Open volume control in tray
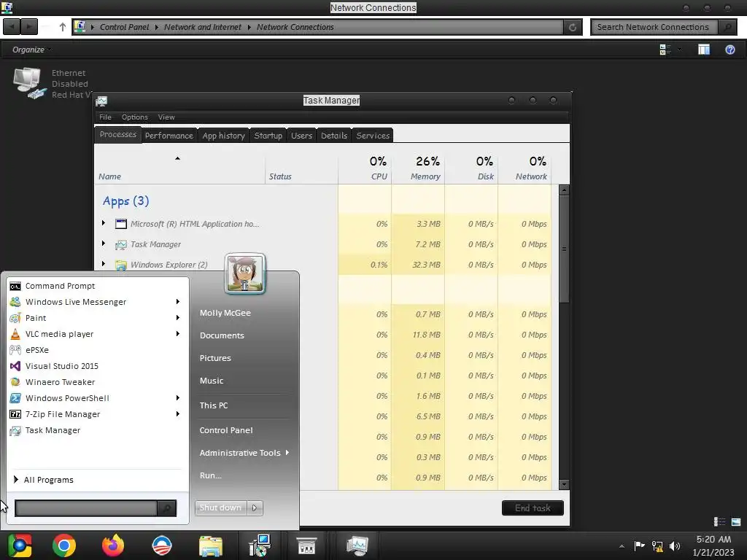The width and height of the screenshot is (747, 560). pyautogui.click(x=675, y=545)
